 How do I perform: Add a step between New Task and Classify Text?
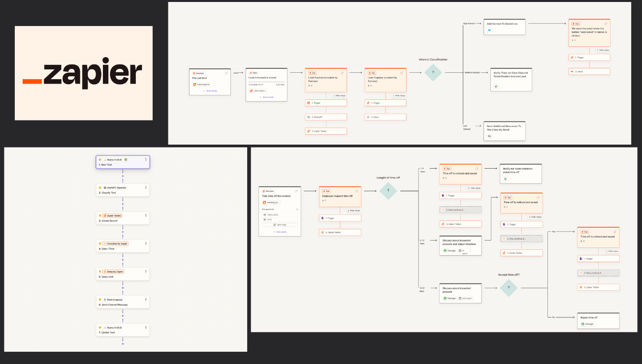click(x=123, y=176)
